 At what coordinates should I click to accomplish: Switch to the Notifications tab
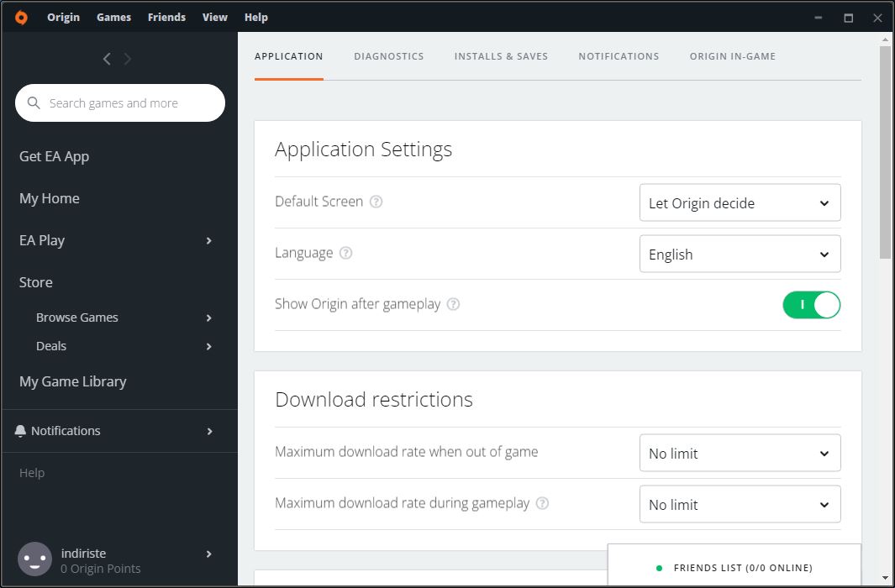pyautogui.click(x=619, y=56)
